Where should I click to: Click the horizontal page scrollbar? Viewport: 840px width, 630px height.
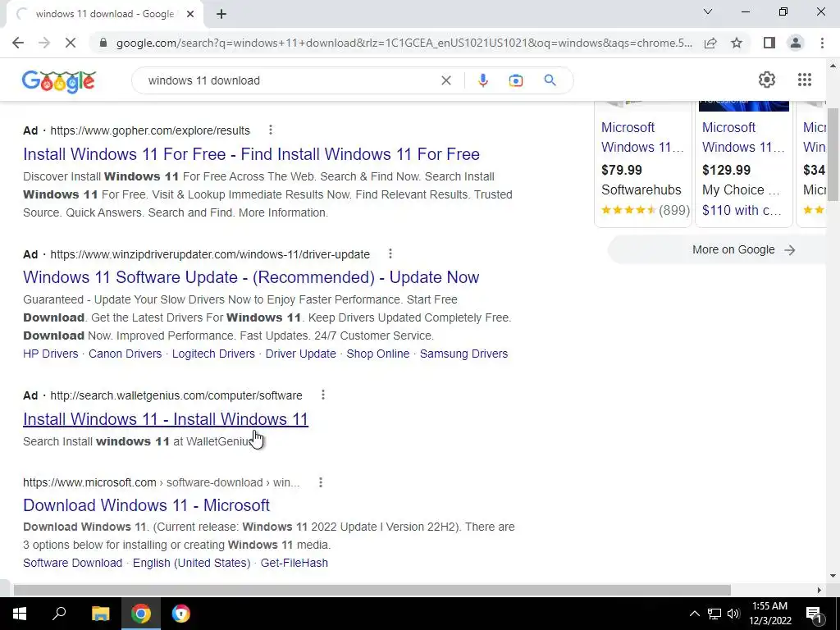click(372, 590)
